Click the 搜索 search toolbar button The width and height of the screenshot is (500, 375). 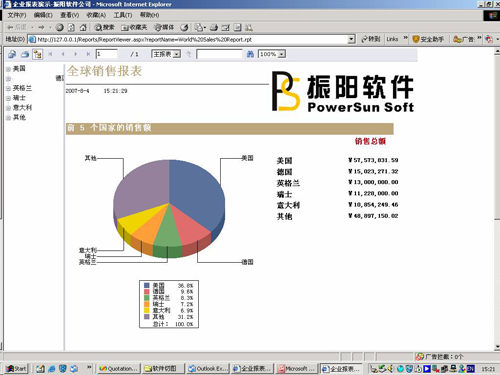[104, 27]
